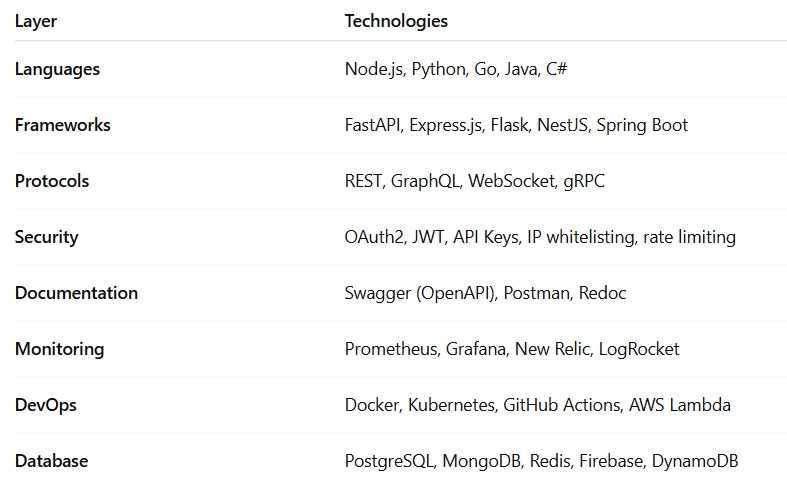Select the DevOps row label
The height and width of the screenshot is (492, 787).
click(x=46, y=405)
